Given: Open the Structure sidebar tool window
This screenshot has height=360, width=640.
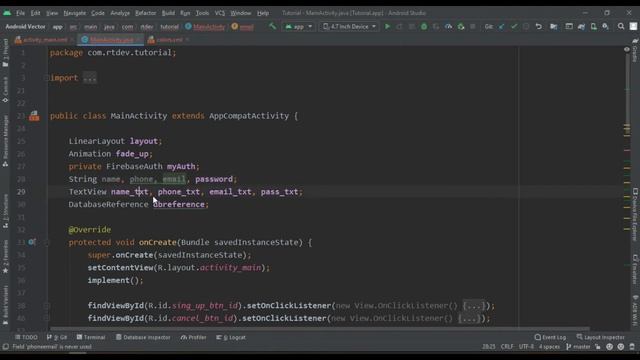Looking at the screenshot, I should [5, 211].
